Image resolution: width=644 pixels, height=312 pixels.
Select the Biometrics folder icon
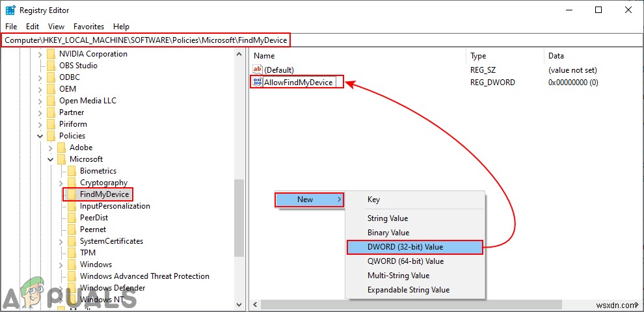pos(72,171)
